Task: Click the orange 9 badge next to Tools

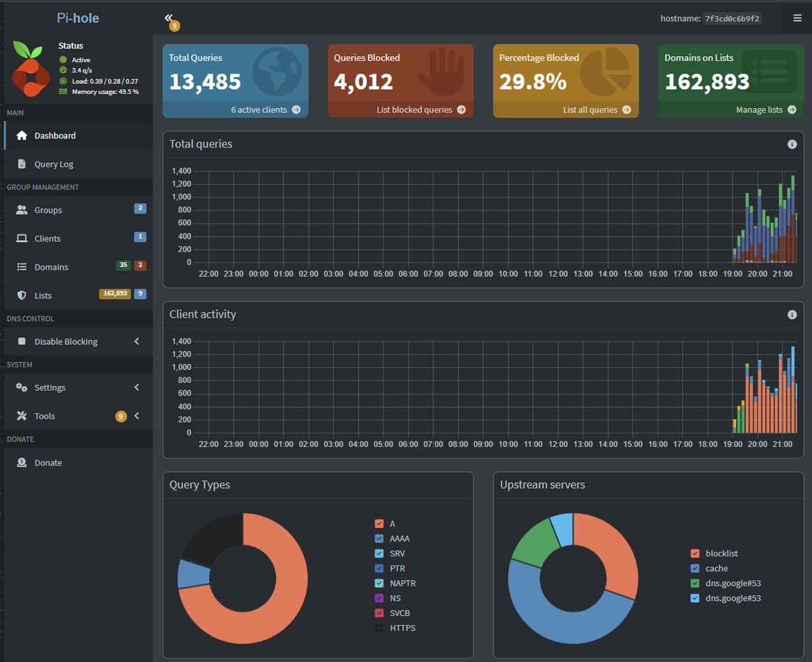Action: tap(121, 417)
